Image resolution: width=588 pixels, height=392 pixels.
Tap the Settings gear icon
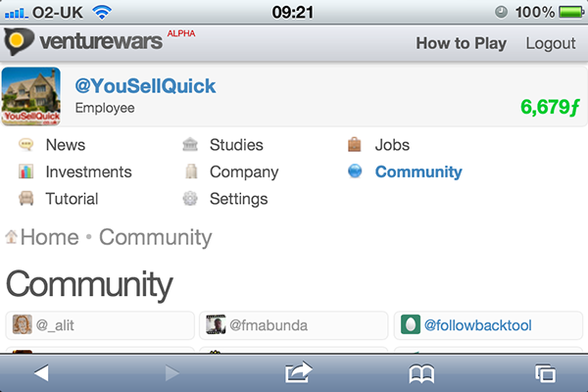pyautogui.click(x=190, y=198)
